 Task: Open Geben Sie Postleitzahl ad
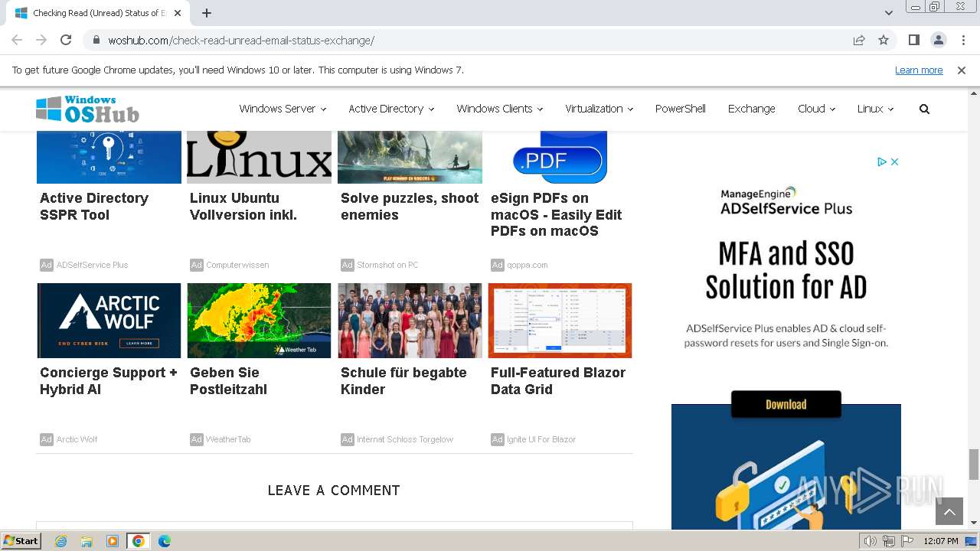[228, 381]
